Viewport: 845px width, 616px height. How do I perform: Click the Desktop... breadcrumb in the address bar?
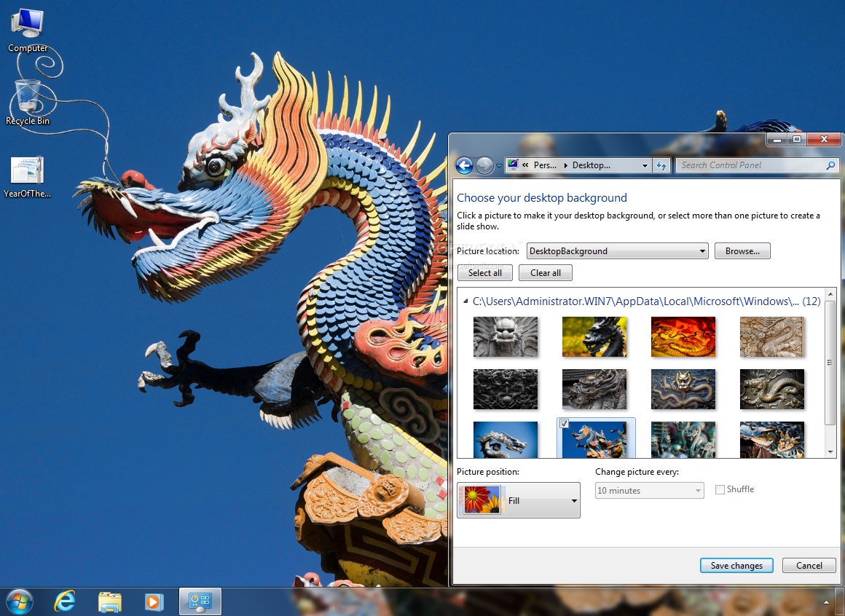click(591, 165)
